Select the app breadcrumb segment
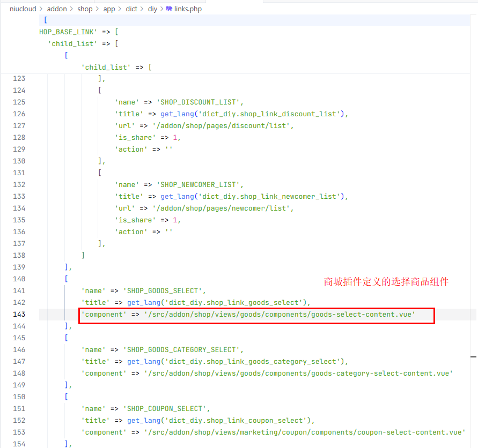 (109, 9)
